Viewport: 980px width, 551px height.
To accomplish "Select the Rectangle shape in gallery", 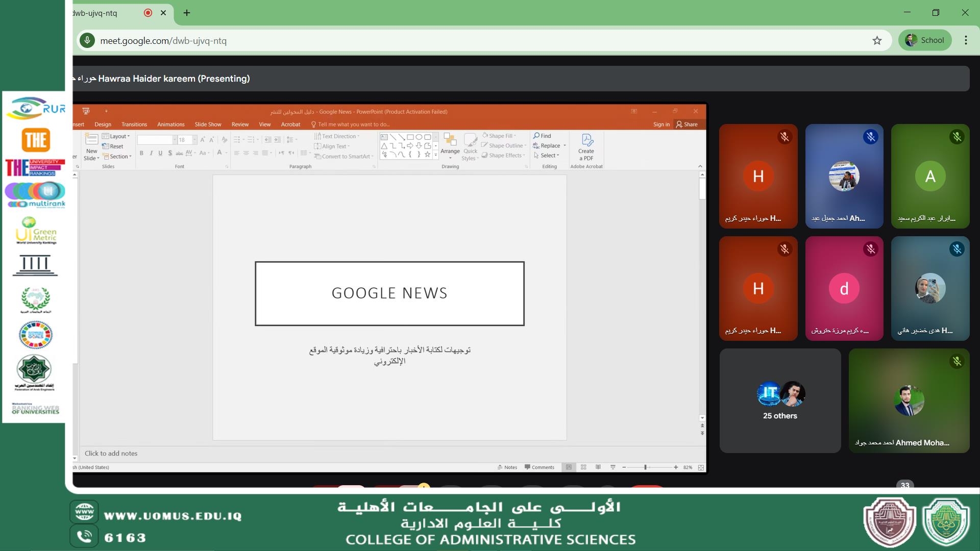I will [410, 137].
